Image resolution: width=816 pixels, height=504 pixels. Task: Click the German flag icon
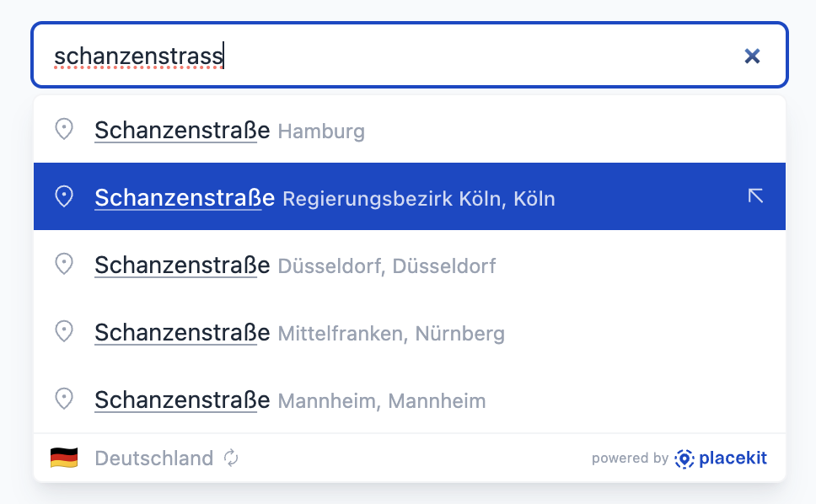(64, 458)
